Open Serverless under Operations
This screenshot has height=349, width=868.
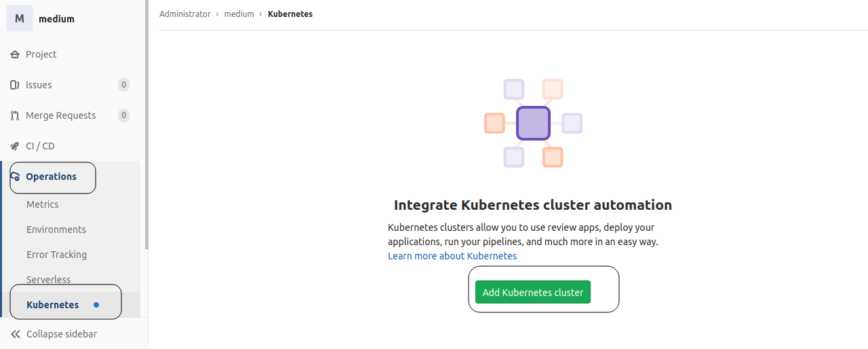[49, 280]
